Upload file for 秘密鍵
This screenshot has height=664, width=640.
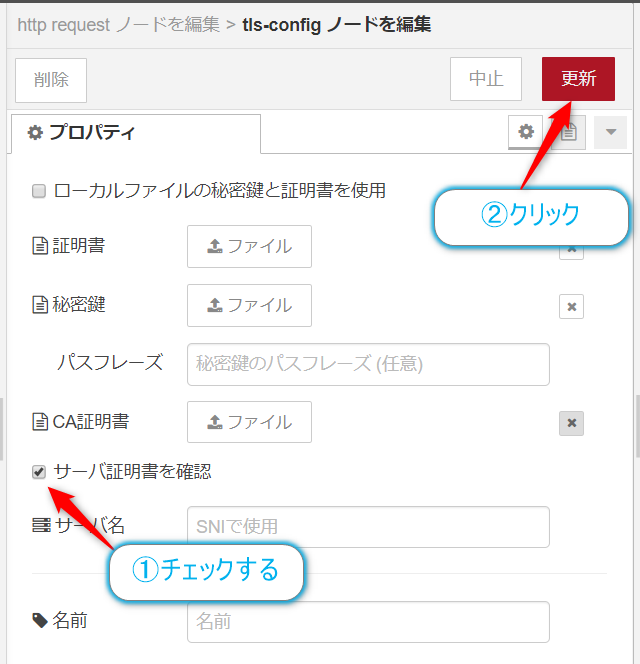pos(249,305)
